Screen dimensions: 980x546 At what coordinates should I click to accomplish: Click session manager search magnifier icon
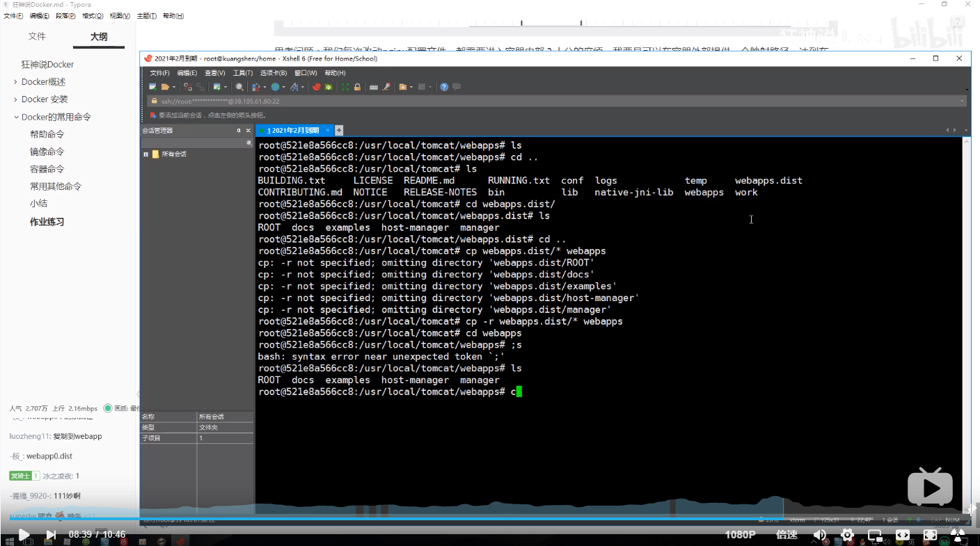coord(249,143)
